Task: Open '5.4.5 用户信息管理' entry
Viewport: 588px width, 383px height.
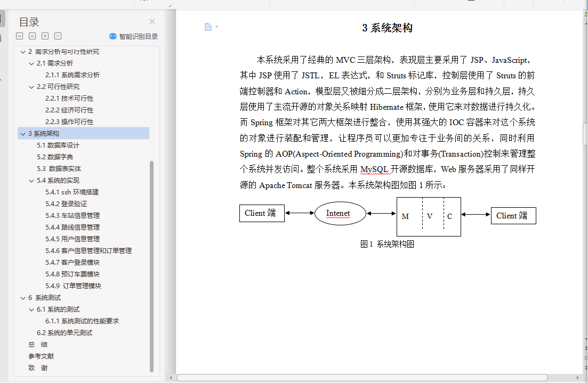Action: (73, 239)
